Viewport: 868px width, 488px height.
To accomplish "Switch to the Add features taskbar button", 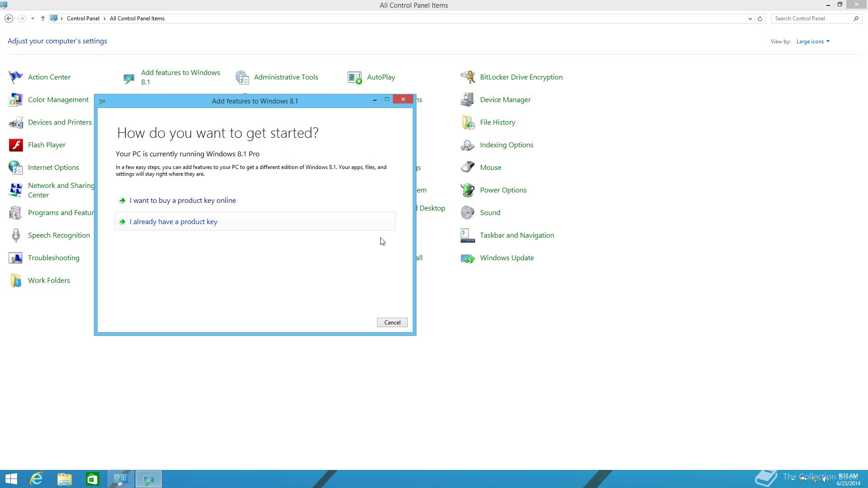I will tap(149, 479).
